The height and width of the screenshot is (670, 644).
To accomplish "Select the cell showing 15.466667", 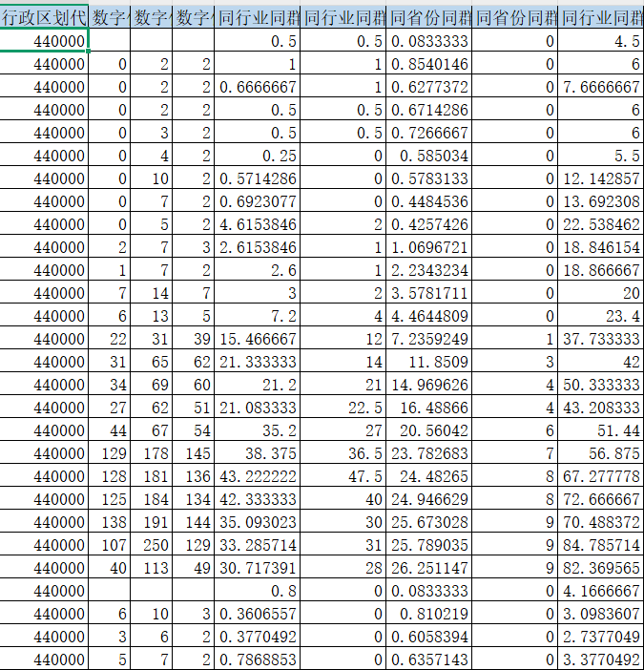I will [258, 339].
